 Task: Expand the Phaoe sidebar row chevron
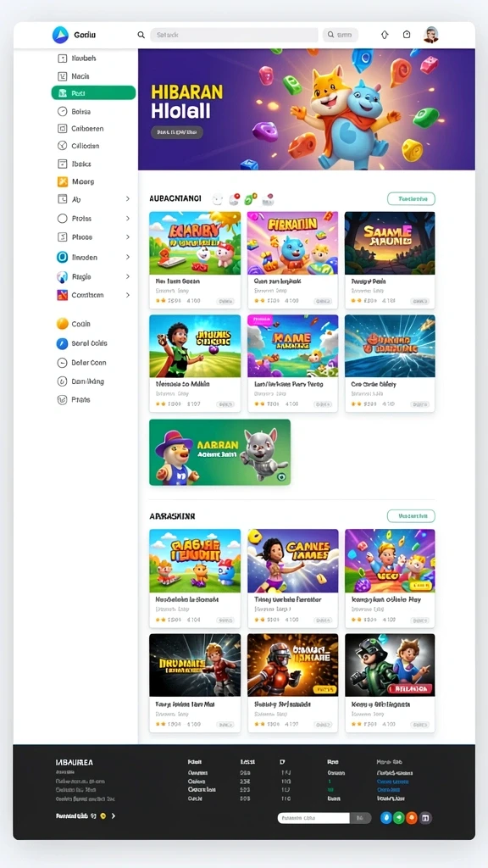(128, 237)
